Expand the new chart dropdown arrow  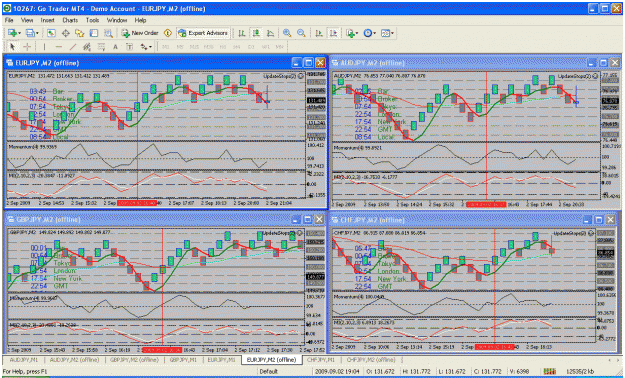[x=19, y=33]
